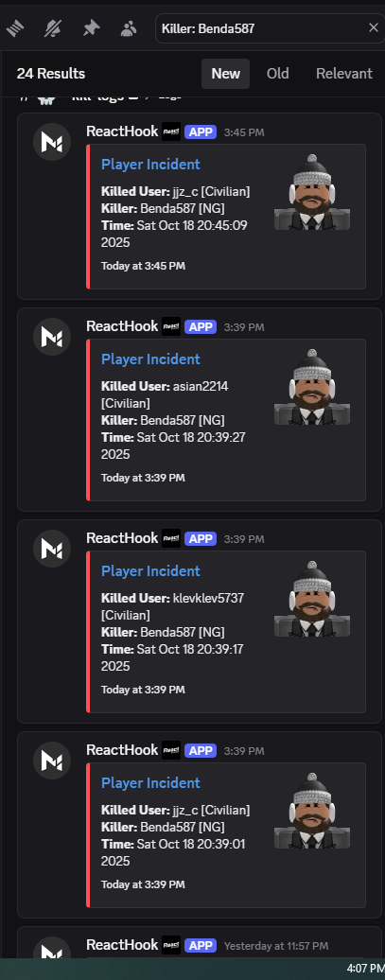Open Player Incident link for jjz_c 20:45:09
Image resolution: width=385 pixels, height=980 pixels.
[150, 165]
